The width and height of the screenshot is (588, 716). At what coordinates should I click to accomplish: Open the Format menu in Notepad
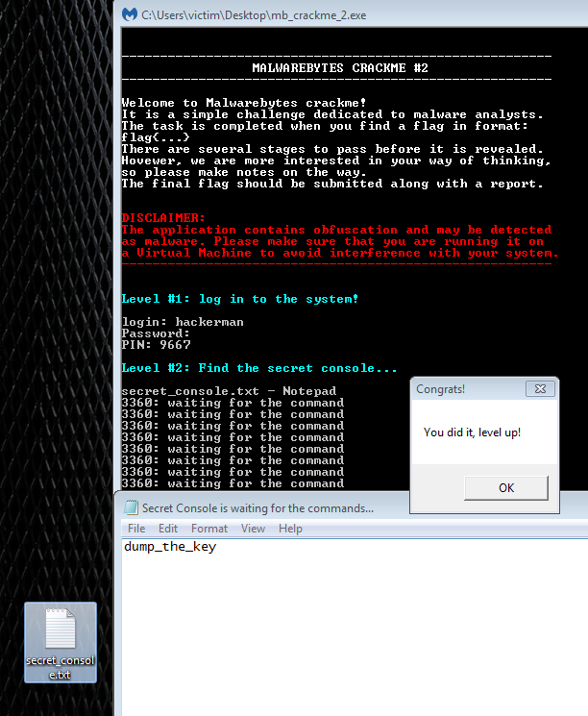tap(209, 529)
